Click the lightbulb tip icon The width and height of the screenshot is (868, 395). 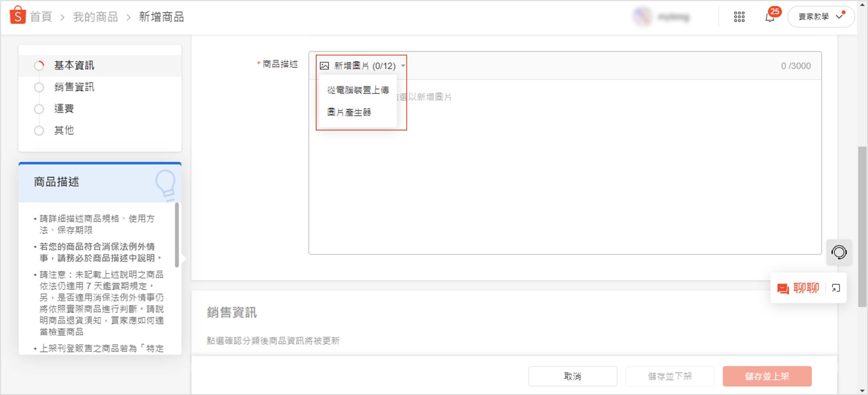[x=165, y=184]
